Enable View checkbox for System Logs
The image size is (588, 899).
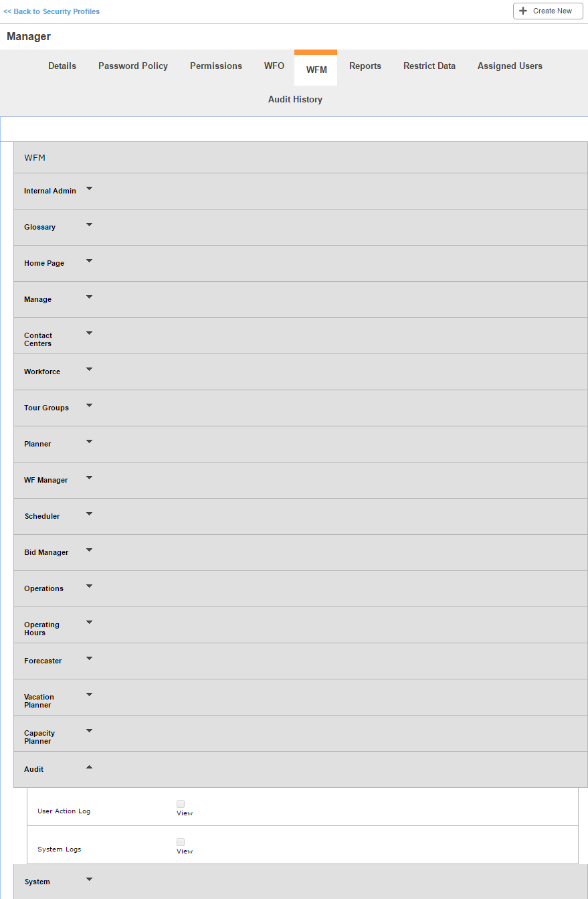(x=181, y=842)
